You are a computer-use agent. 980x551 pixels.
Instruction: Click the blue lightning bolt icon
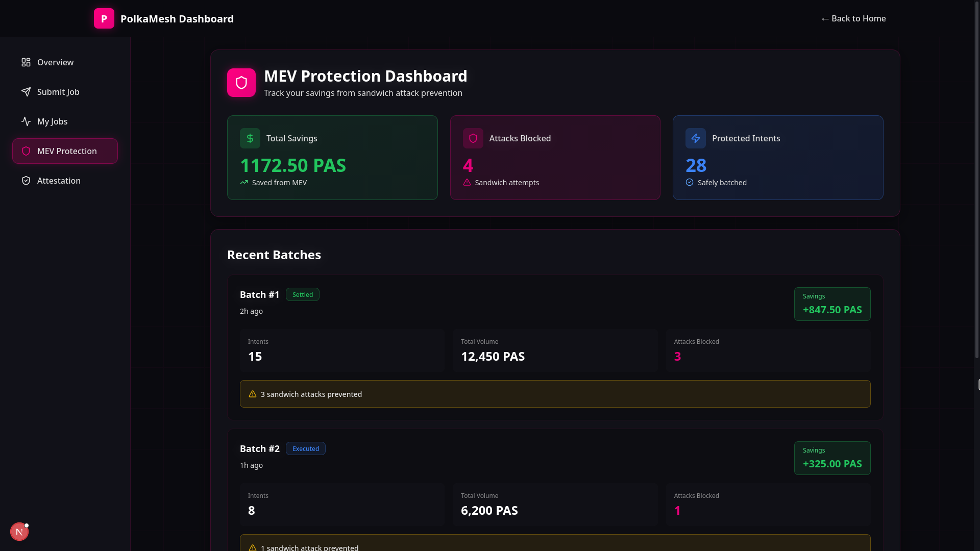(x=695, y=138)
